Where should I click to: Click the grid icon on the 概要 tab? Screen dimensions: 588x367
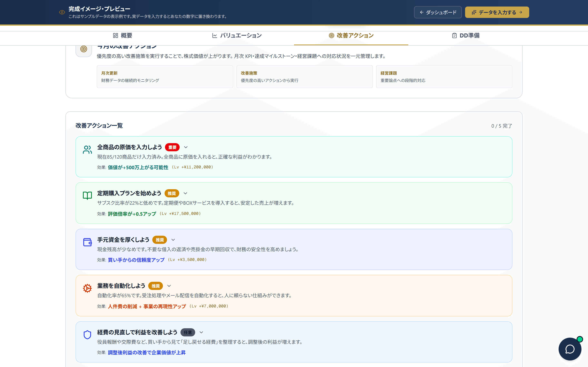tap(115, 35)
